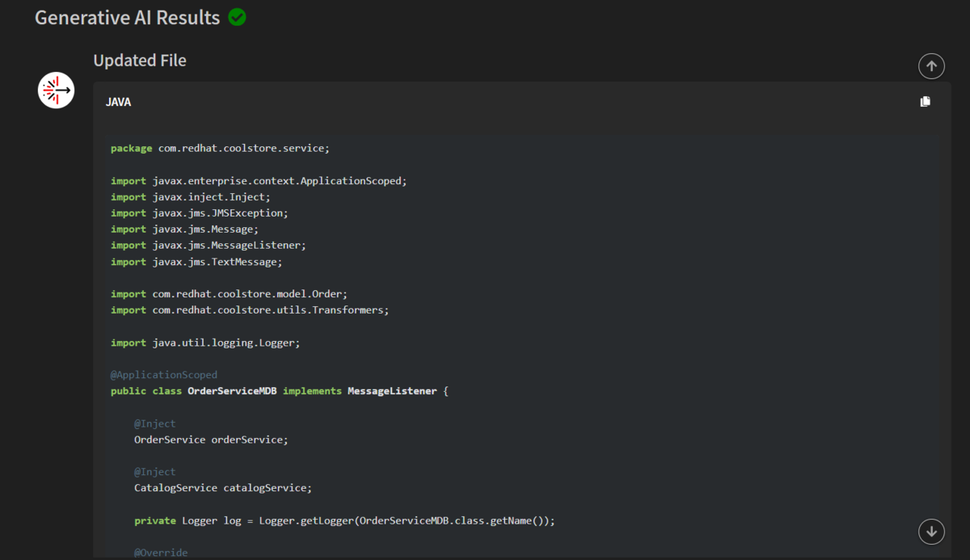Viewport: 970px width, 560px height.
Task: Click the Generative AI Results heading
Action: coord(127,18)
